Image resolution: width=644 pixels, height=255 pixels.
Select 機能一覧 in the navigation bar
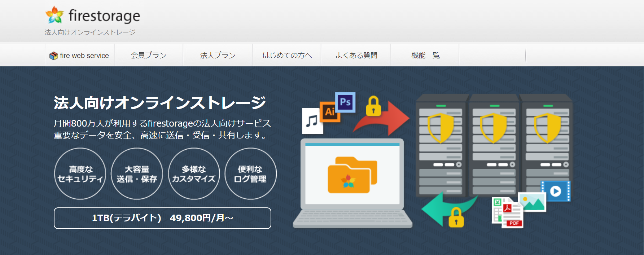click(425, 55)
